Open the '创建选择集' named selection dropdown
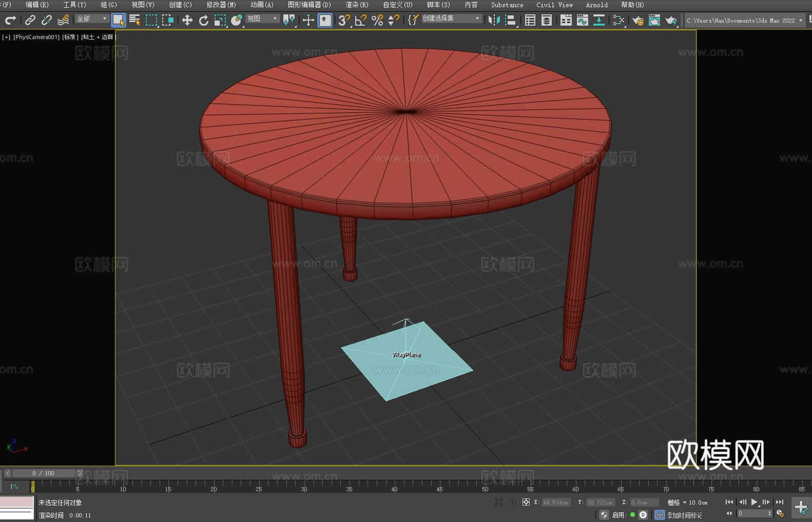 pyautogui.click(x=452, y=18)
